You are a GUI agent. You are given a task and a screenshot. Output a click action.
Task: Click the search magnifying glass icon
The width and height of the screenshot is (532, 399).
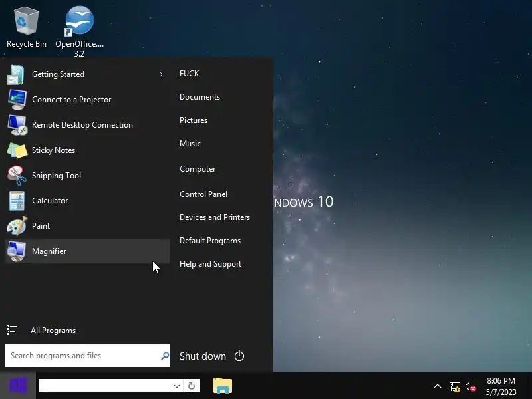point(165,356)
